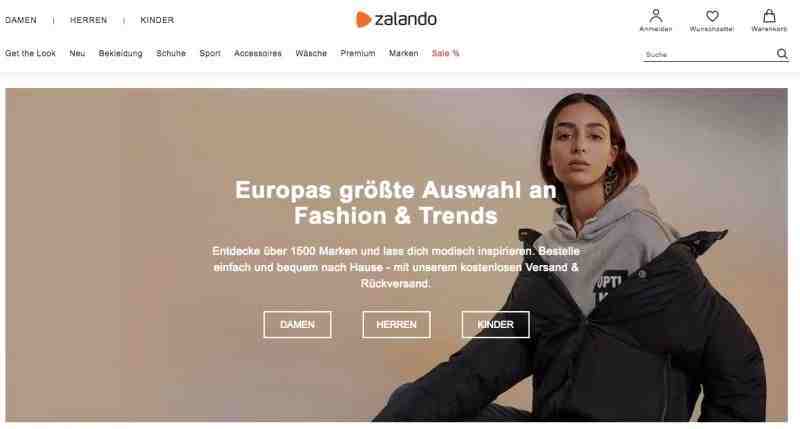This screenshot has width=800, height=429.
Task: Open the Schuhe category menu
Action: [x=171, y=53]
